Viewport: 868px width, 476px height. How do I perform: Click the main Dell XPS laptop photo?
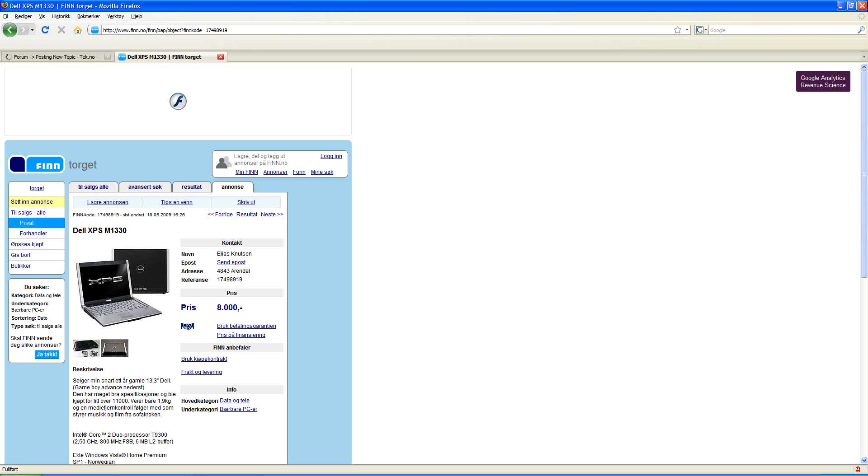point(122,288)
